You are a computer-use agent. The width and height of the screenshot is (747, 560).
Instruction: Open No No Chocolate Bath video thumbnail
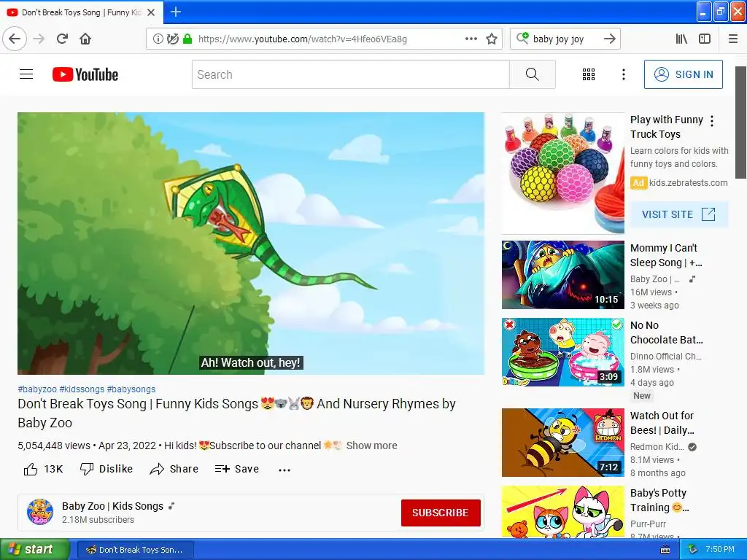click(x=562, y=352)
